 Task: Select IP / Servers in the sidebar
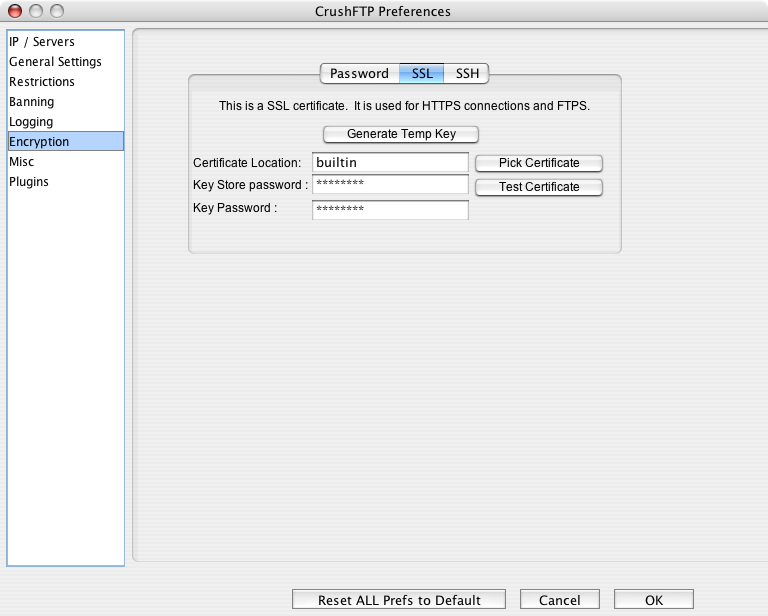(42, 42)
